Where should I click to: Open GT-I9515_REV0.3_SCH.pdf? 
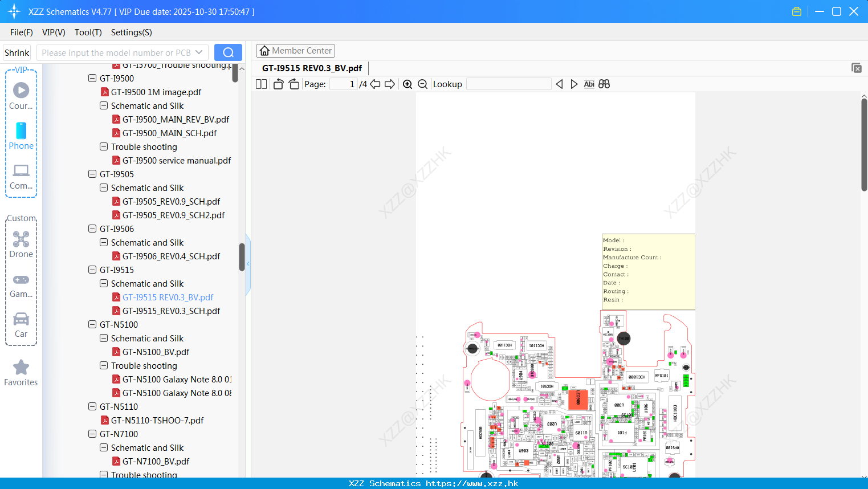(x=171, y=311)
